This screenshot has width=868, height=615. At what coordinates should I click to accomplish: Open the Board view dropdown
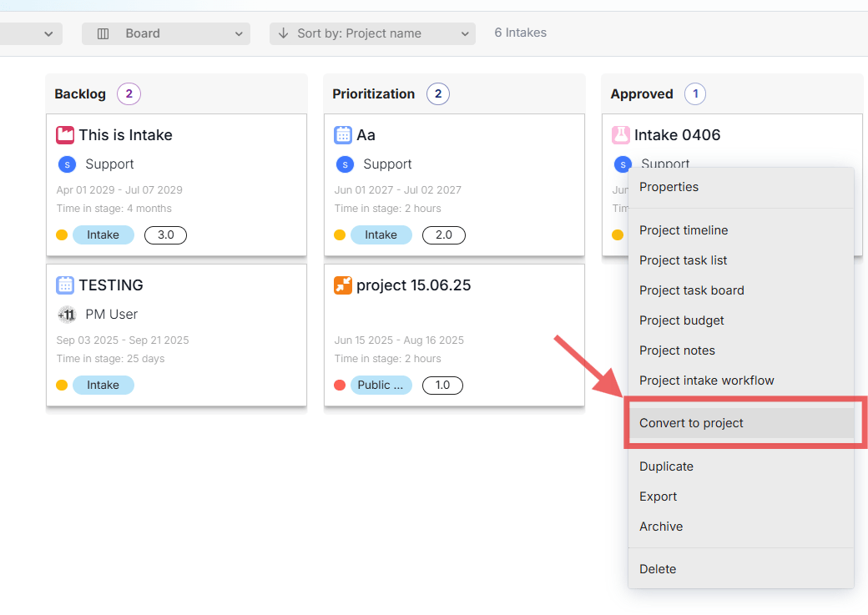(x=166, y=33)
